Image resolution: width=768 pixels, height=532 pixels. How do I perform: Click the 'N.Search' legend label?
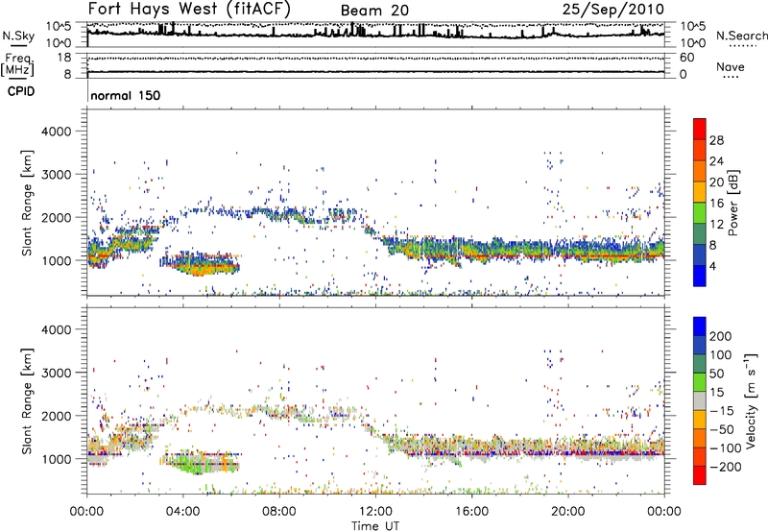[741, 36]
